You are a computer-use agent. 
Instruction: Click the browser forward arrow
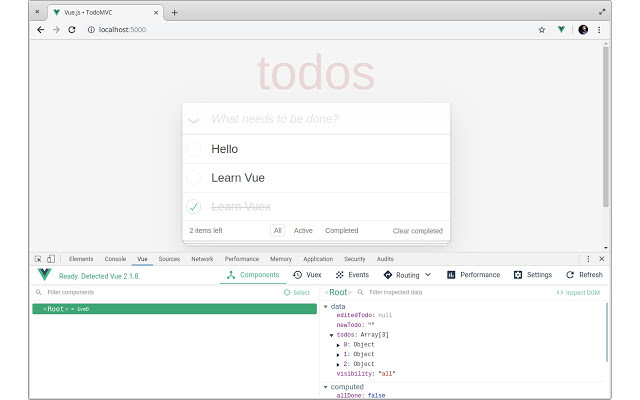[56, 29]
